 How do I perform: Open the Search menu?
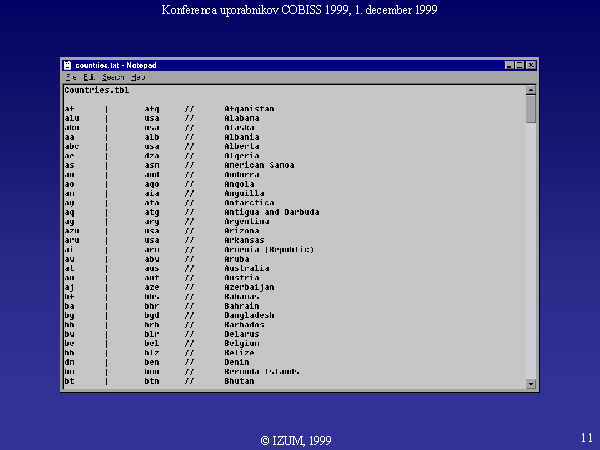pyautogui.click(x=112, y=77)
